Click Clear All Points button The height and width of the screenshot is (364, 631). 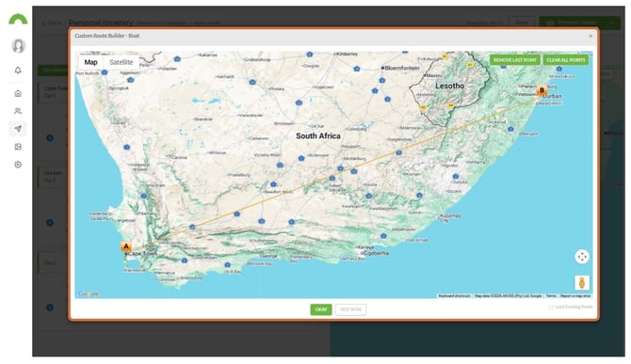pos(566,60)
